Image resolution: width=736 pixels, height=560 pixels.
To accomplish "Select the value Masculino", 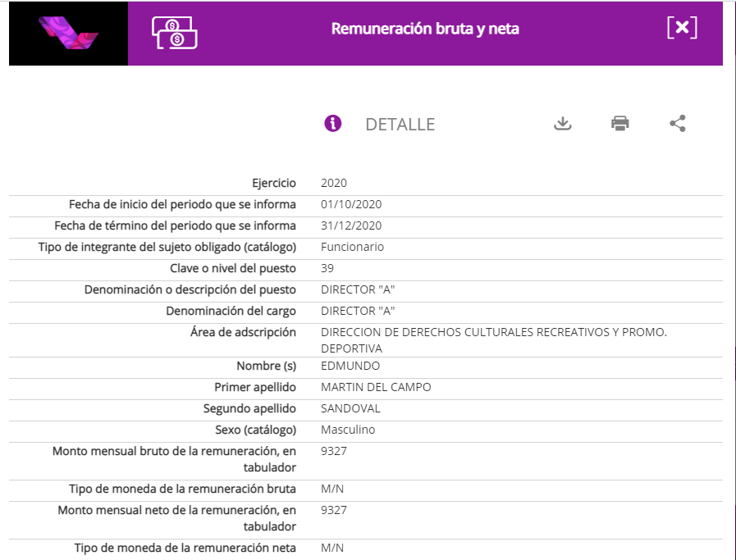I will 348,430.
